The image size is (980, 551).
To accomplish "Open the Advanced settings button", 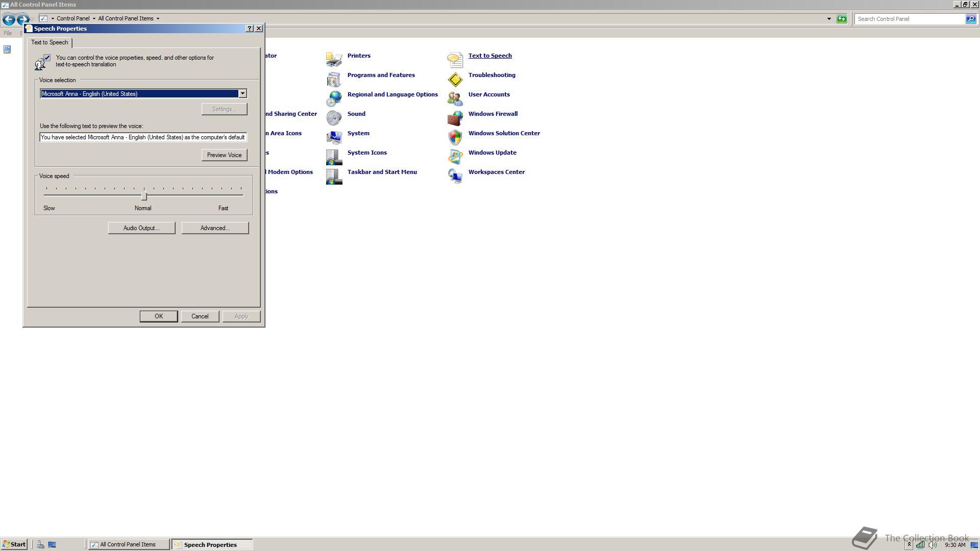I will pyautogui.click(x=215, y=228).
